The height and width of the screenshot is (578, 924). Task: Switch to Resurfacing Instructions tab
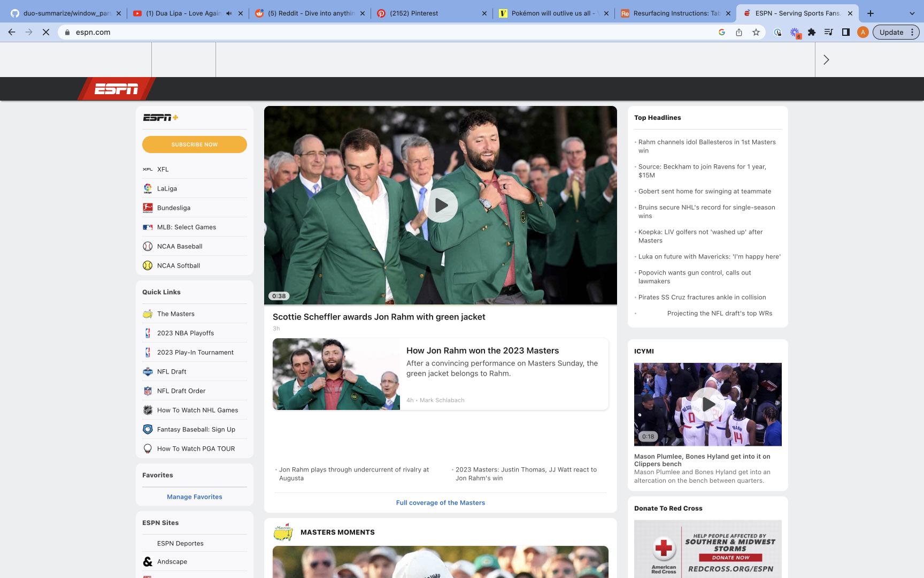coord(675,13)
